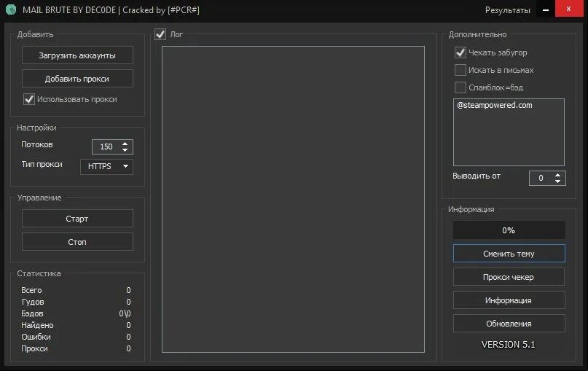Viewport: 588px width, 371px height.
Task: Click the Старт button
Action: (77, 219)
